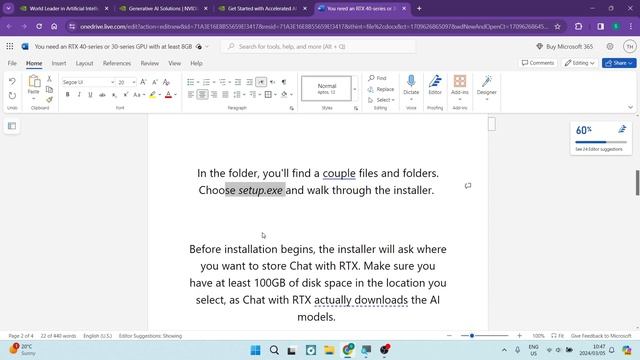
Task: Click the Redo arrow icon
Action: coord(12,96)
